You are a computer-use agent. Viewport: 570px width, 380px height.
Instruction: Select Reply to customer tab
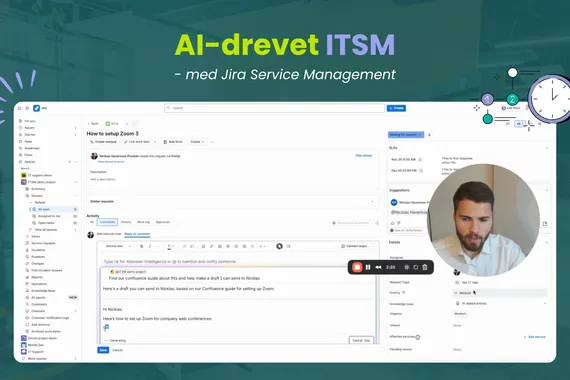137,234
